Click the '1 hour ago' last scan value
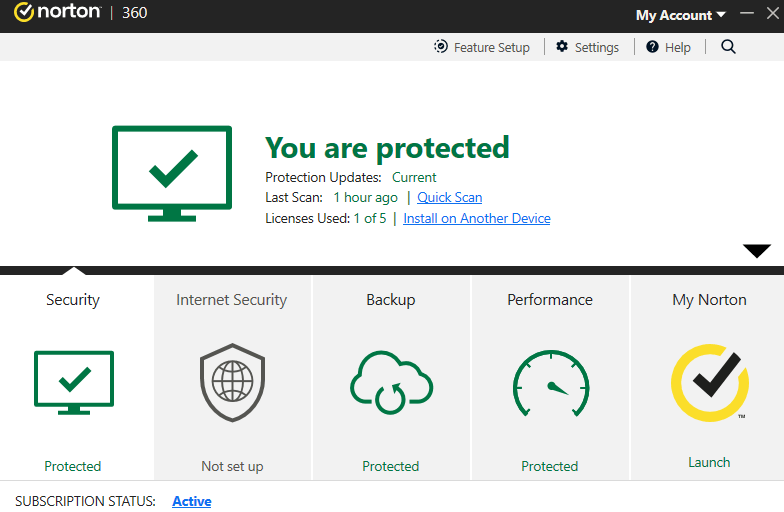 click(366, 198)
